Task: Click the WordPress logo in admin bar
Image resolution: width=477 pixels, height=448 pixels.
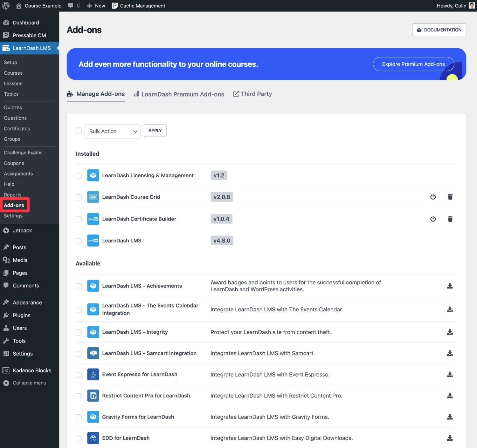Action: tap(6, 6)
